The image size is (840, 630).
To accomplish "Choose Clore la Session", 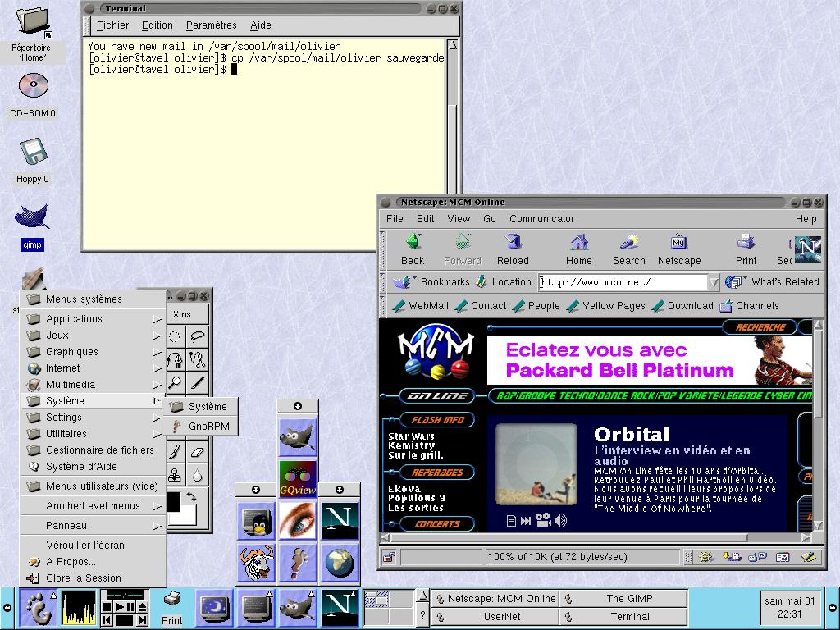I will [x=94, y=578].
